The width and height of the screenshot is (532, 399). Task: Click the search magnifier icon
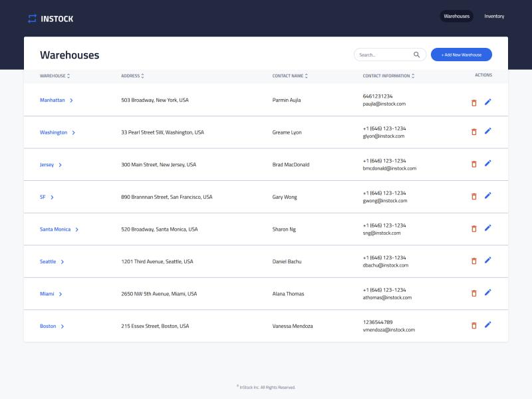416,55
